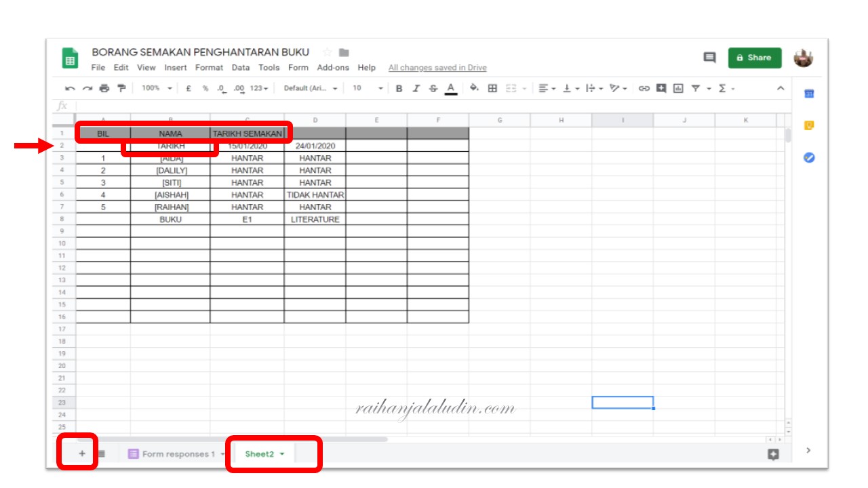Image resolution: width=868 pixels, height=488 pixels.
Task: Open Keep in the side panel
Action: 809,125
